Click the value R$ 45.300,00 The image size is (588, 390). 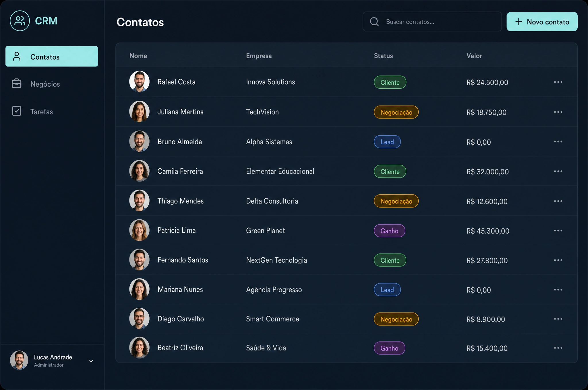tap(488, 231)
